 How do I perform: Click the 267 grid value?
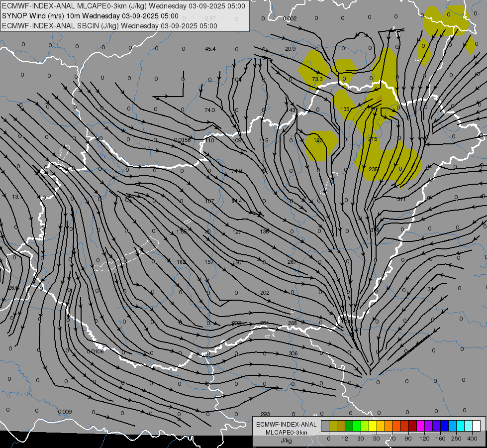(292, 262)
